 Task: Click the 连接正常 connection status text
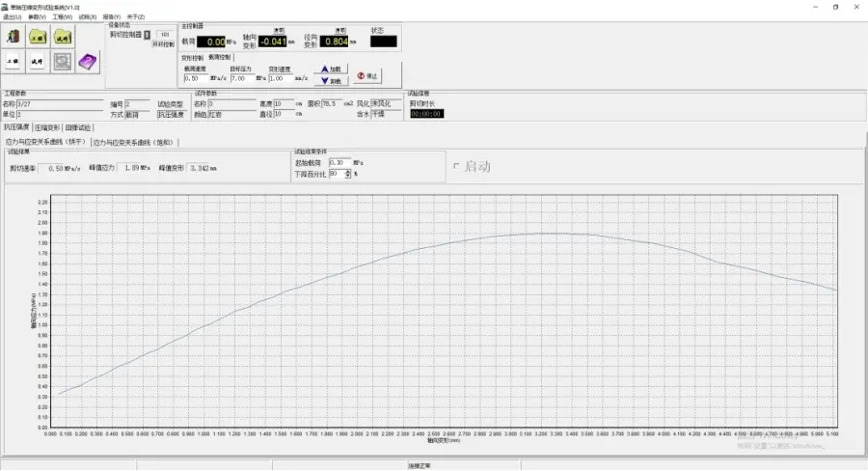[x=420, y=466]
